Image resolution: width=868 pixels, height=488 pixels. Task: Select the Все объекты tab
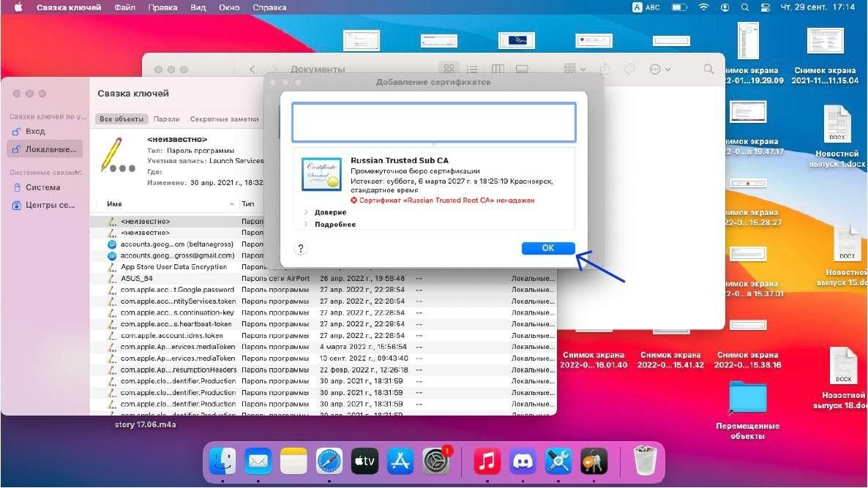pyautogui.click(x=121, y=119)
